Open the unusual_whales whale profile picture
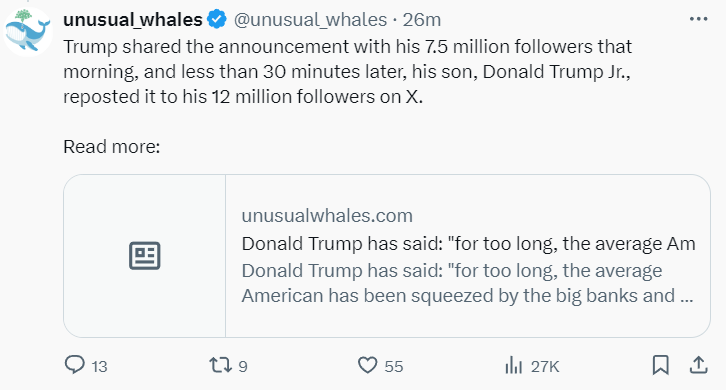 (x=28, y=31)
